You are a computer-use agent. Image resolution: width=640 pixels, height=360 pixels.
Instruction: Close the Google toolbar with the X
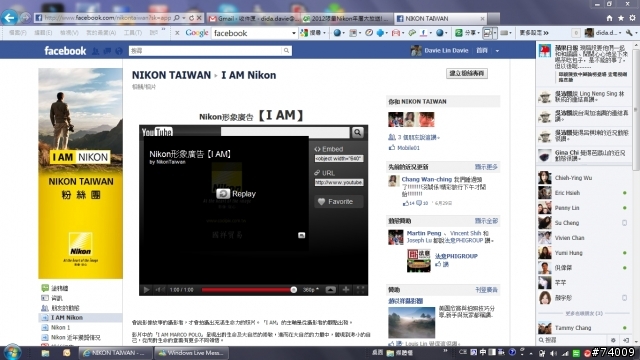coord(177,33)
